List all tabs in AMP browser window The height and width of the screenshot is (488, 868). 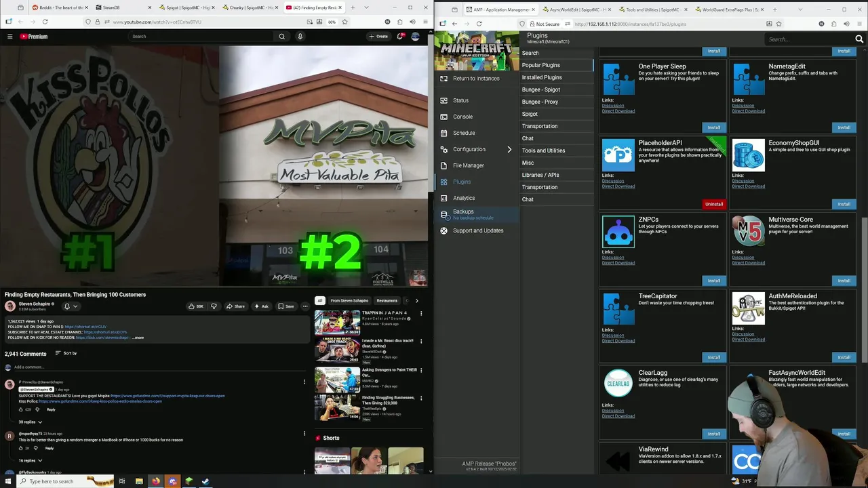coord(800,9)
